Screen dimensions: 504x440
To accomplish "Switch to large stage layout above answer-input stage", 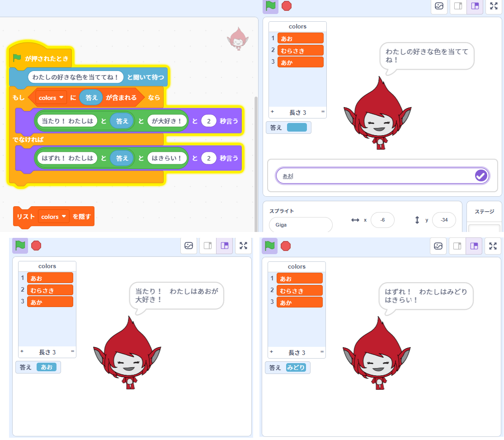I will (475, 6).
